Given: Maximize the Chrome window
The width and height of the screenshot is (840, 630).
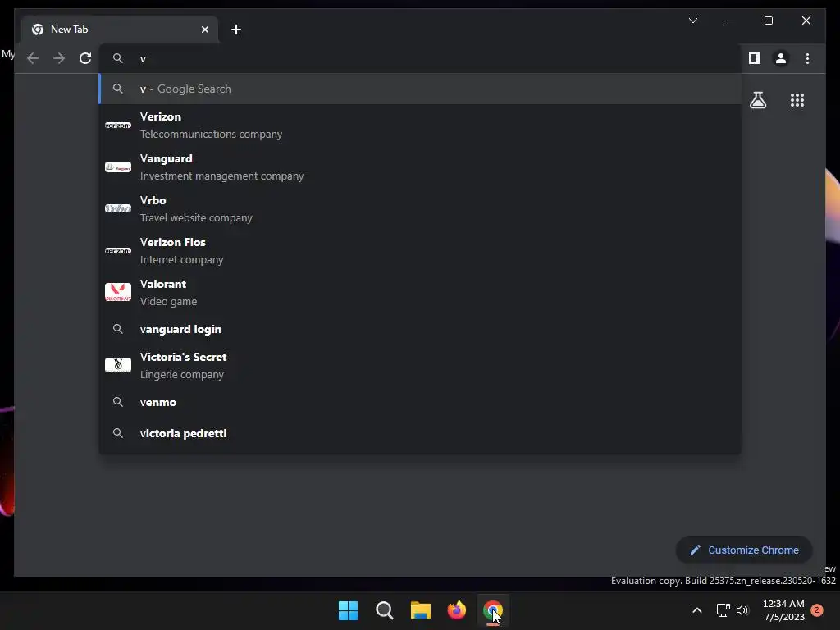Looking at the screenshot, I should point(768,21).
